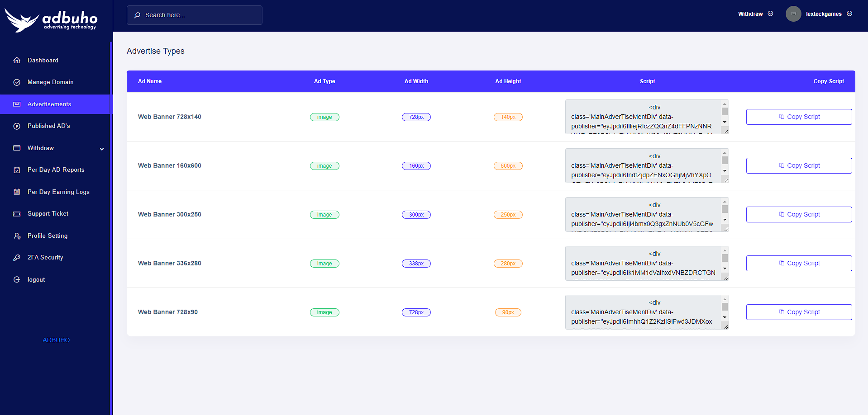868x415 pixels.
Task: Click scroll down arrow in 728x140 script box
Action: (x=725, y=122)
